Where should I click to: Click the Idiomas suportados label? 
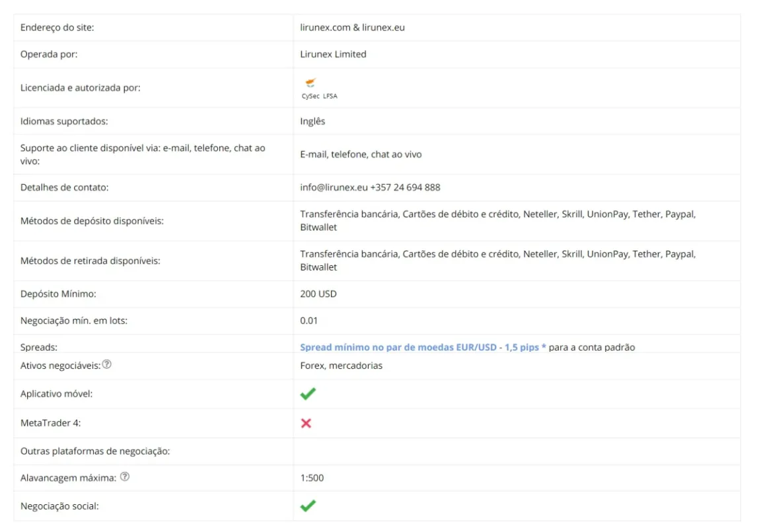pyautogui.click(x=63, y=121)
